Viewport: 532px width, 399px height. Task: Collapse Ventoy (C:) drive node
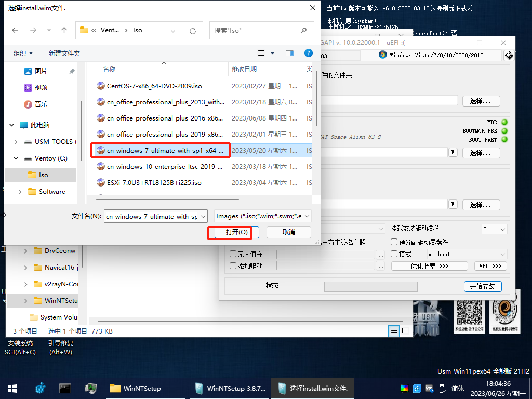click(x=16, y=158)
